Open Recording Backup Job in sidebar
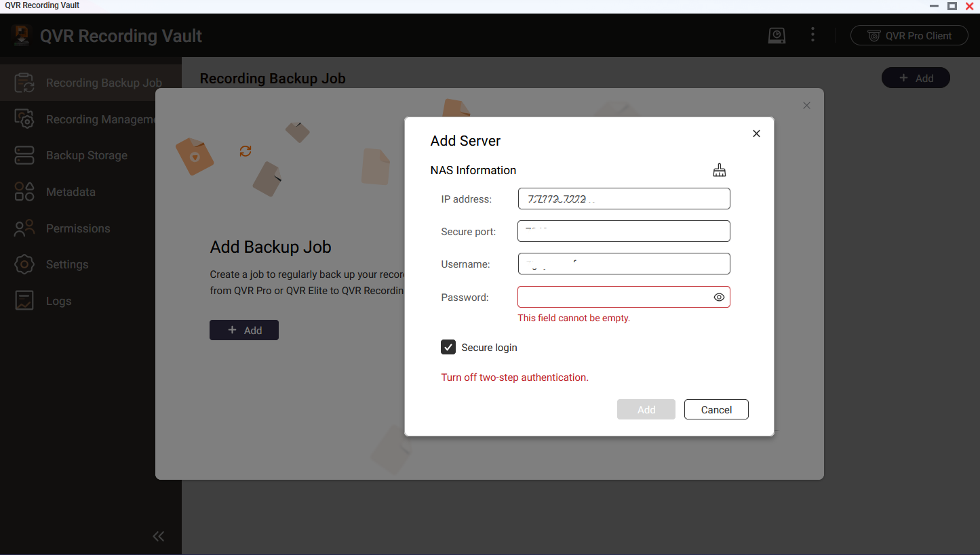Screen dimensions: 980x555 tap(91, 83)
